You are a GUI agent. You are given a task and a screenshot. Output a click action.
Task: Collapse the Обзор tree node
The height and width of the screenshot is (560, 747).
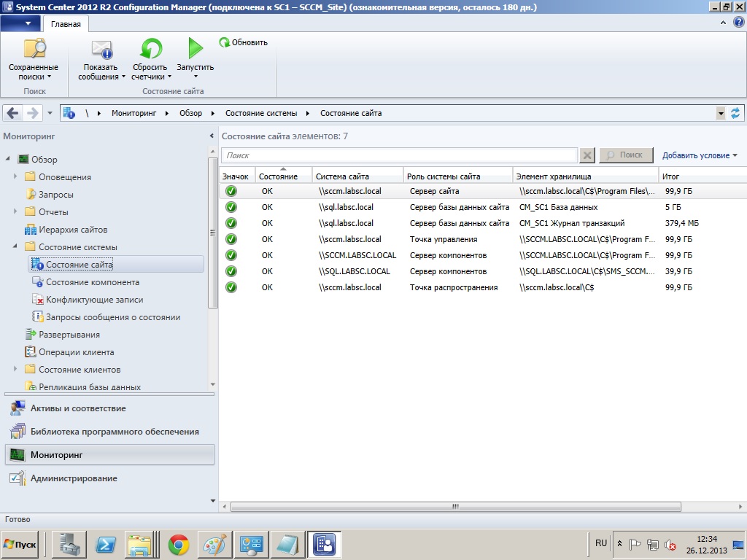point(8,158)
